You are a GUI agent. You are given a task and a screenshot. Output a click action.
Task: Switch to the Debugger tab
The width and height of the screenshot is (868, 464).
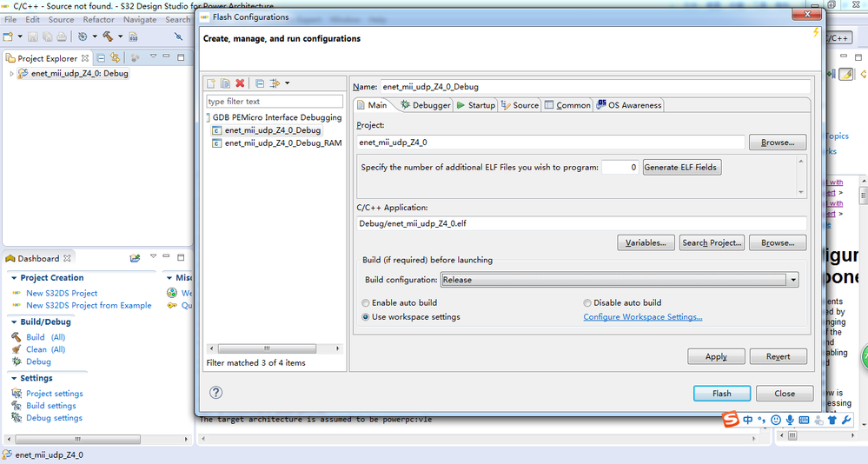tap(425, 105)
